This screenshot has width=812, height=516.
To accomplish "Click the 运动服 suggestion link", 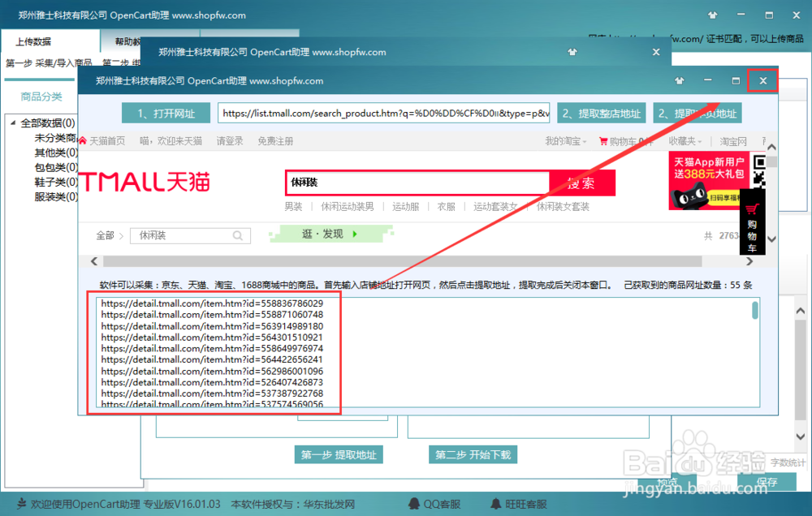I will [x=405, y=207].
